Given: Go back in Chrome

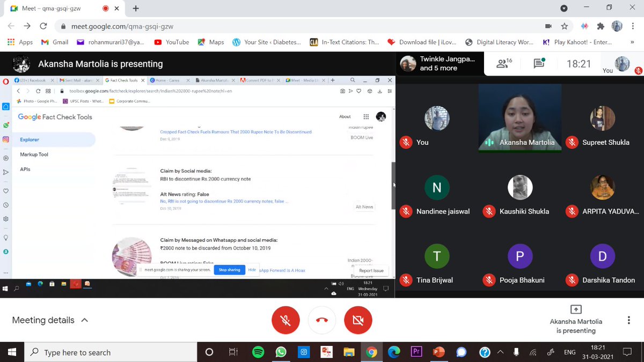Looking at the screenshot, I should pyautogui.click(x=11, y=26).
